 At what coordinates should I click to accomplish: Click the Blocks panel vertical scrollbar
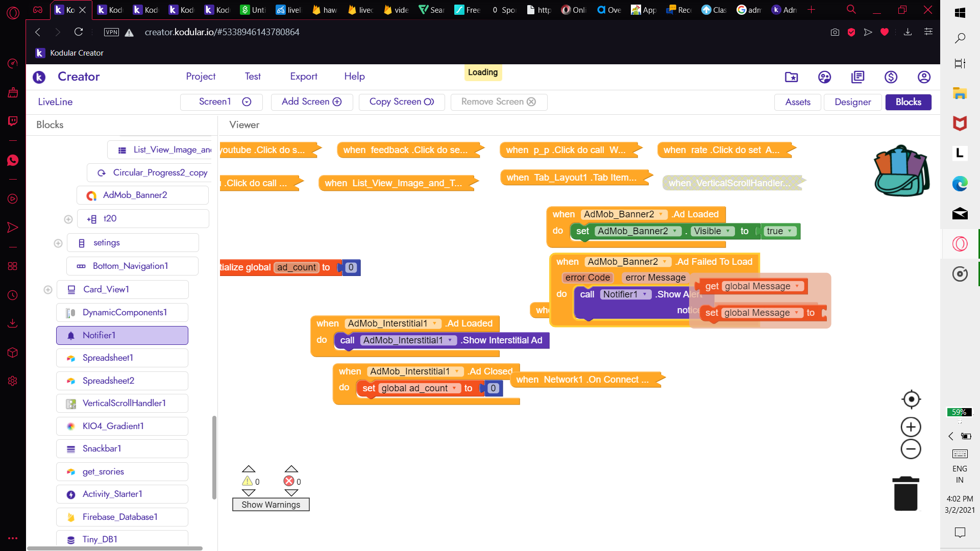[214, 458]
